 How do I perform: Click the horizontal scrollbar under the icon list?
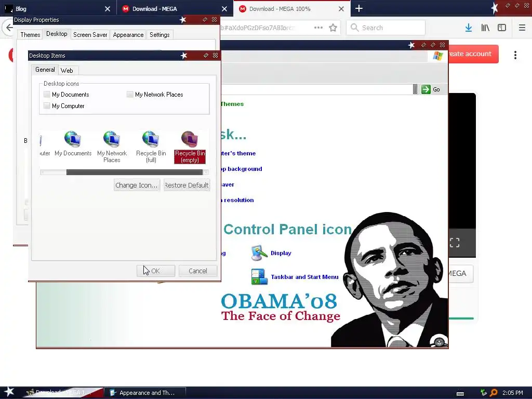point(135,172)
